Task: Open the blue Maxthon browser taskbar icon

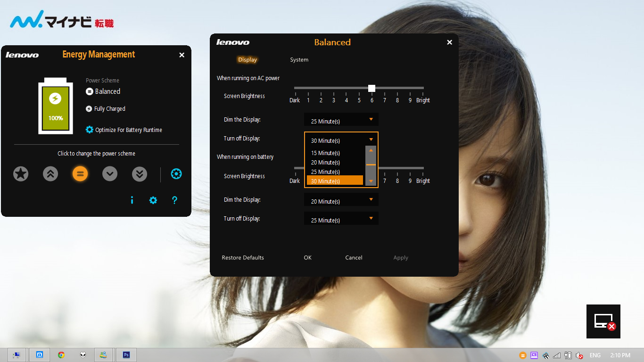Action: pyautogui.click(x=40, y=355)
